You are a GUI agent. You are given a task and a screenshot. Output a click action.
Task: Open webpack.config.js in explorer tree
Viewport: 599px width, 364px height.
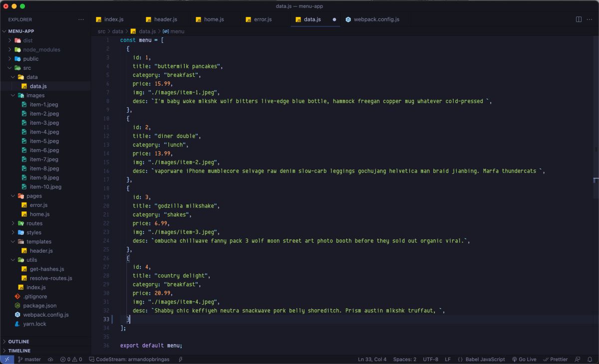45,315
